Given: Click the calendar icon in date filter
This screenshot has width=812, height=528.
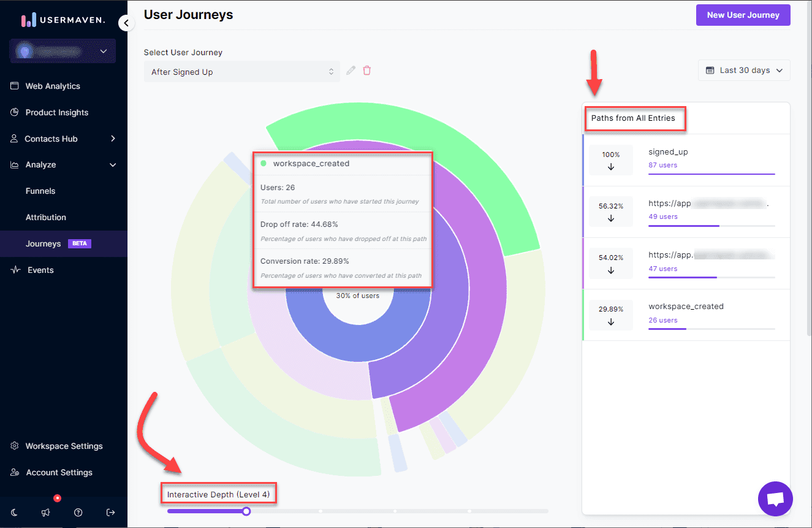Looking at the screenshot, I should point(710,71).
